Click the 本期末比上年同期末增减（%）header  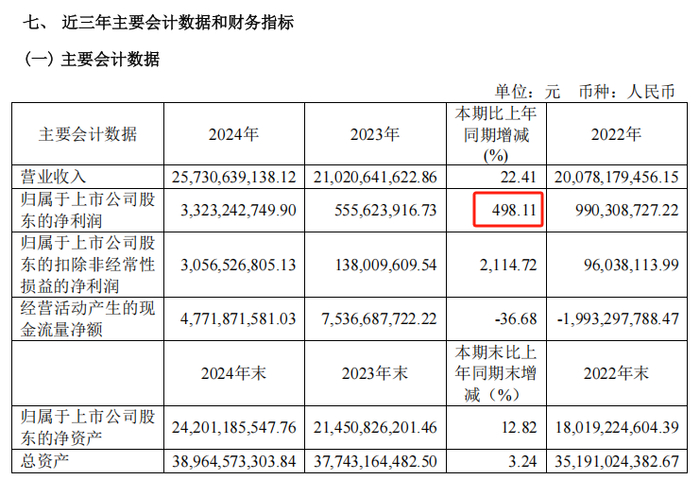496,373
